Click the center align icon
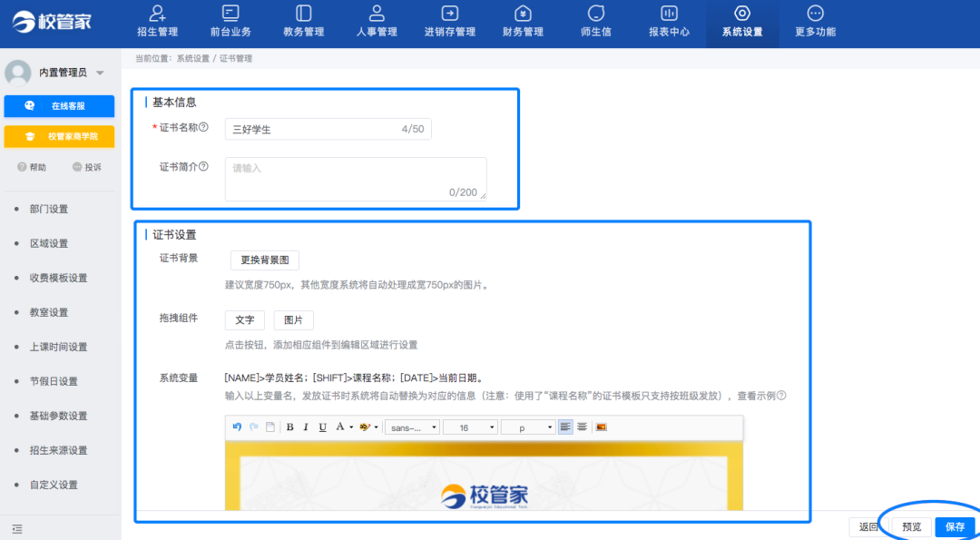980x540 pixels. coord(582,427)
